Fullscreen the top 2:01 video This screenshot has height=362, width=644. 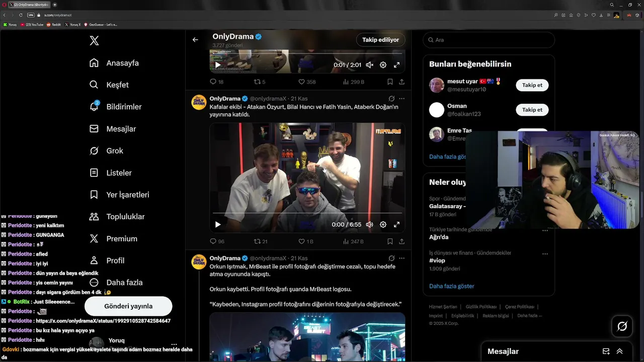[x=396, y=65]
